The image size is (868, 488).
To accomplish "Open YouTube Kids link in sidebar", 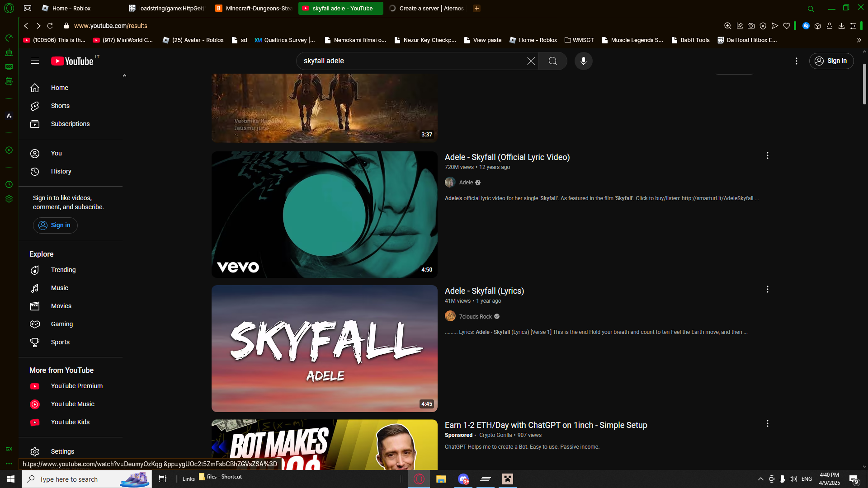I will point(71,422).
